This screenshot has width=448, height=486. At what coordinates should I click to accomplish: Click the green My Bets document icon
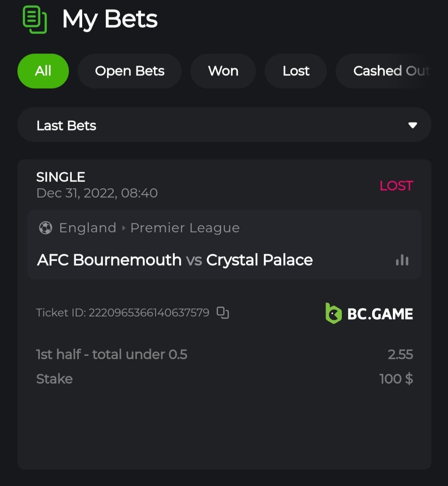tap(34, 19)
